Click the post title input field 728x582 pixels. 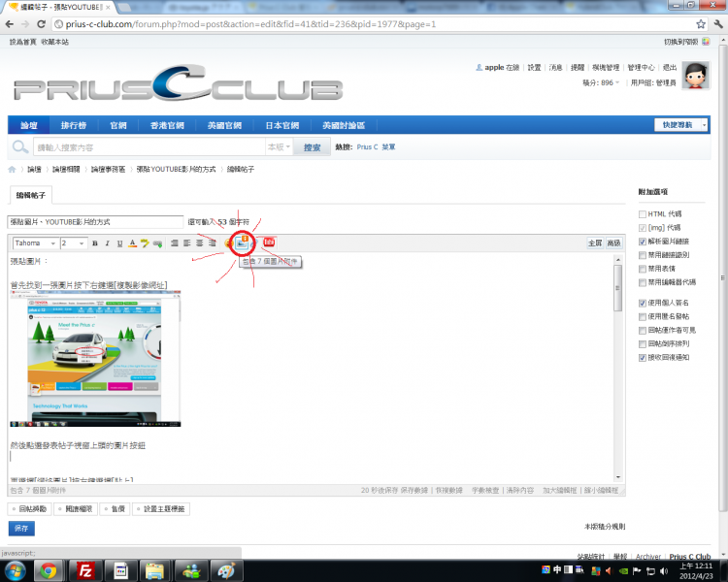click(x=95, y=222)
